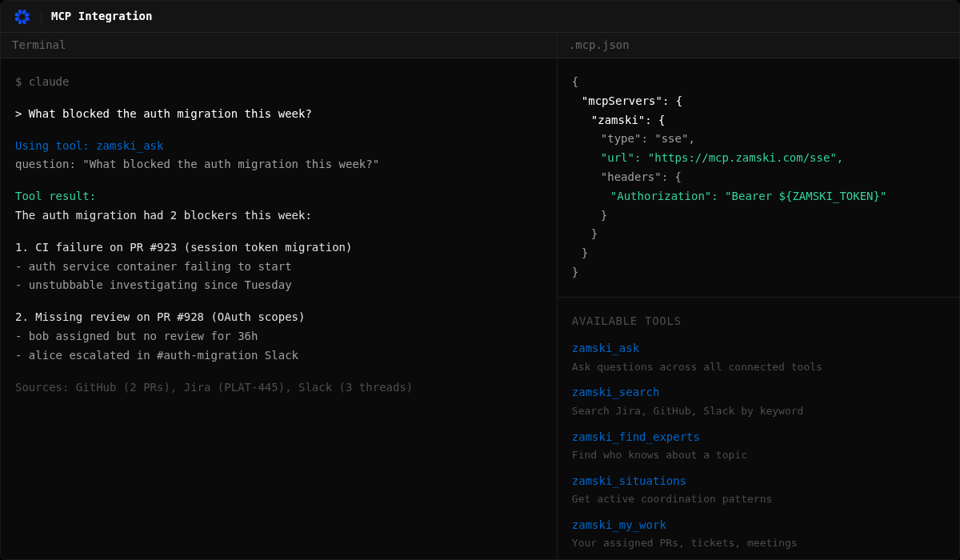Viewport: 960px width, 560px height.
Task: Click 'Using tool: zamski_ask' line
Action: 90,146
